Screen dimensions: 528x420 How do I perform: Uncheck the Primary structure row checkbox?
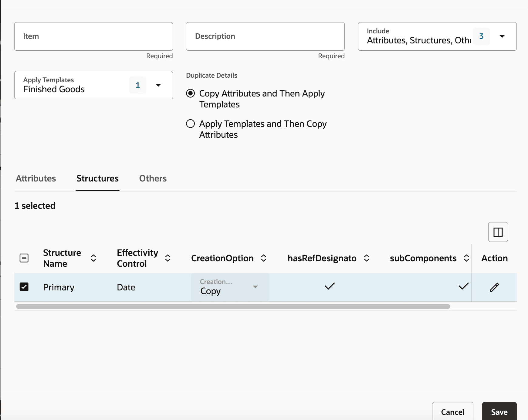(24, 287)
